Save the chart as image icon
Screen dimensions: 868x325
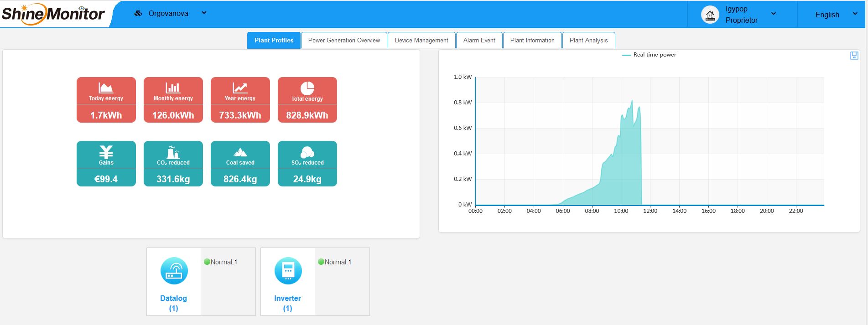(854, 56)
